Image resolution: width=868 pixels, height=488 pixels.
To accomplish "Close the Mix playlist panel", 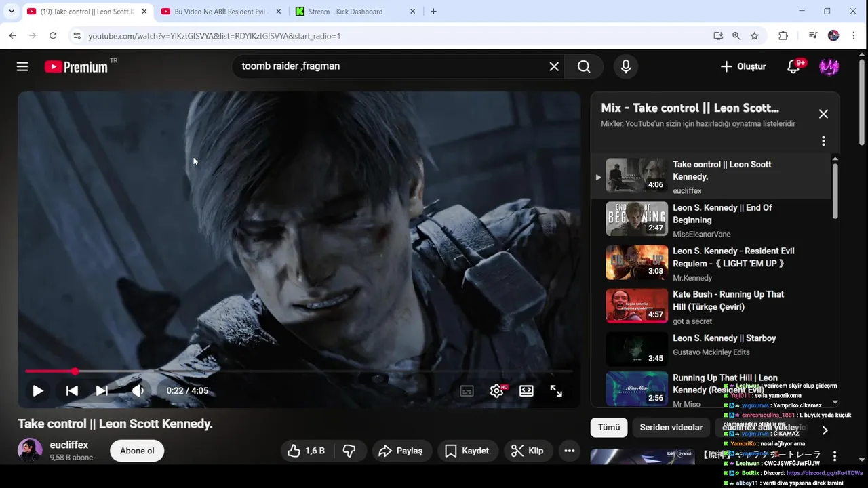I will point(823,114).
